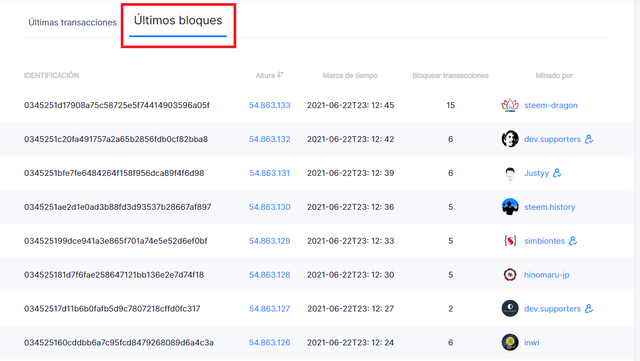This screenshot has width=640, height=361.
Task: Click the Altura column header label
Action: [x=265, y=76]
